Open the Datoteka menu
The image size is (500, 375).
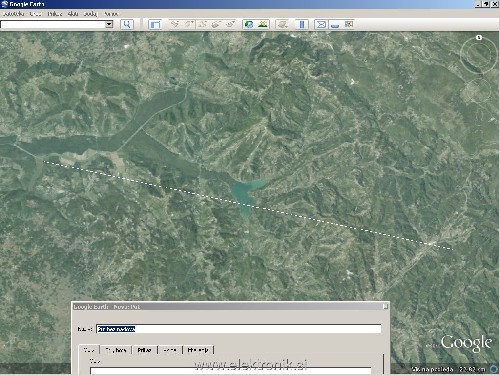13,14
